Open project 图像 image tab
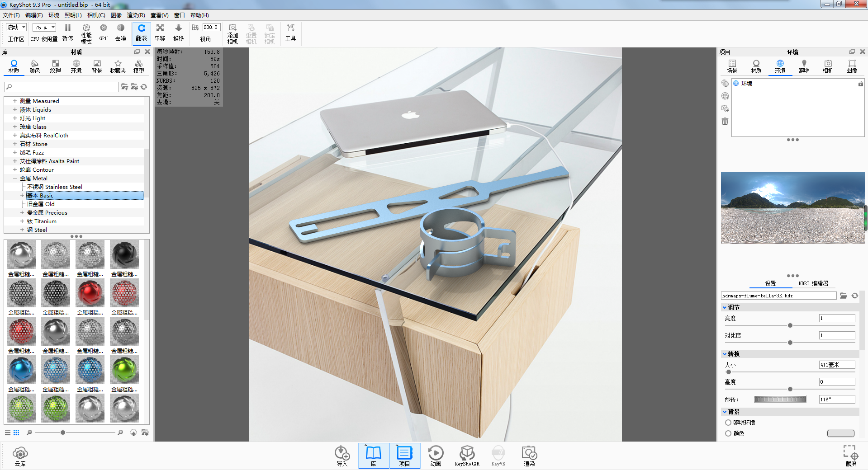The image size is (868, 470). pos(852,66)
